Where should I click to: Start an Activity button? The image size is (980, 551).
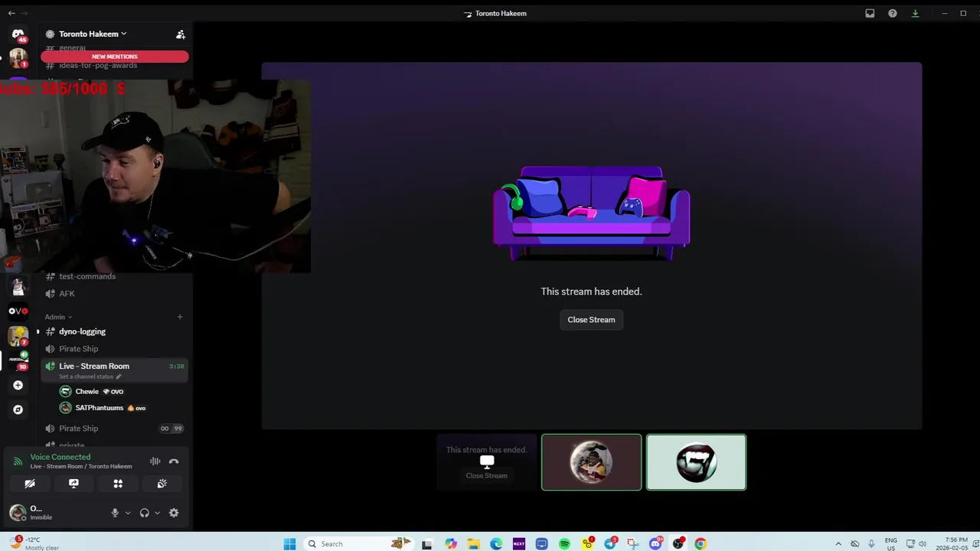click(x=118, y=484)
